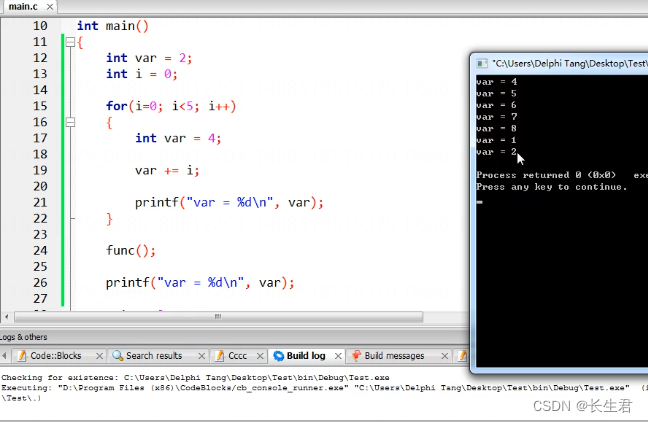648x422 pixels.
Task: Close the main.c editor tab
Action: (50, 7)
